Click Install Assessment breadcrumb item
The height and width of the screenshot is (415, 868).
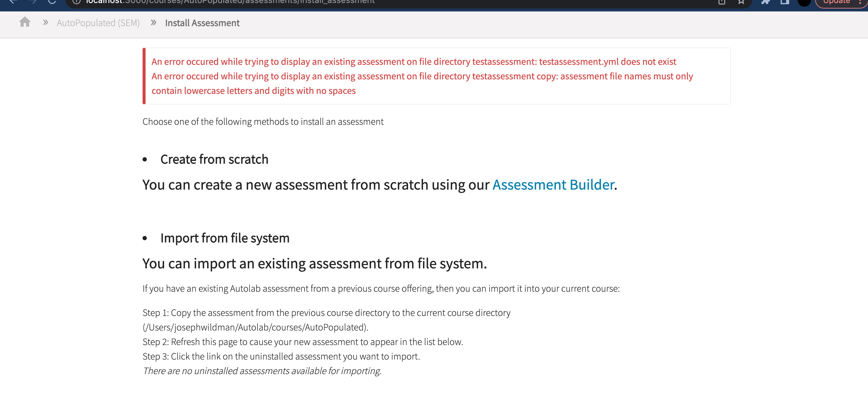pyautogui.click(x=202, y=23)
